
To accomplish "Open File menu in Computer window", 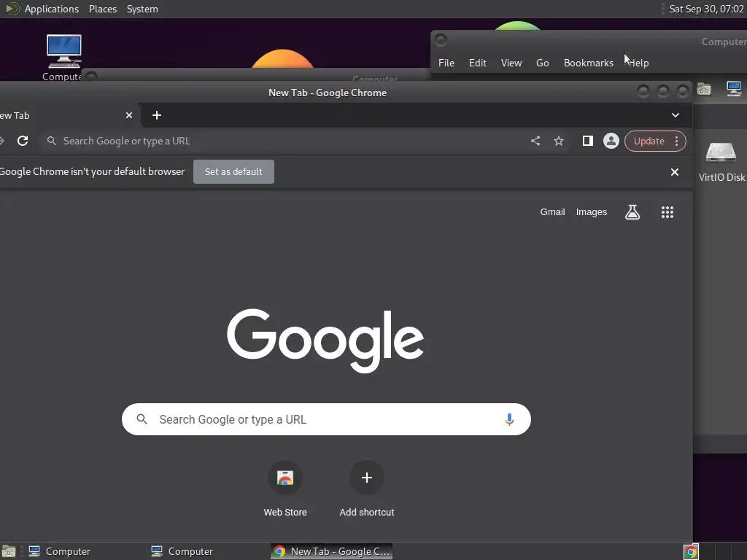I will click(x=446, y=63).
